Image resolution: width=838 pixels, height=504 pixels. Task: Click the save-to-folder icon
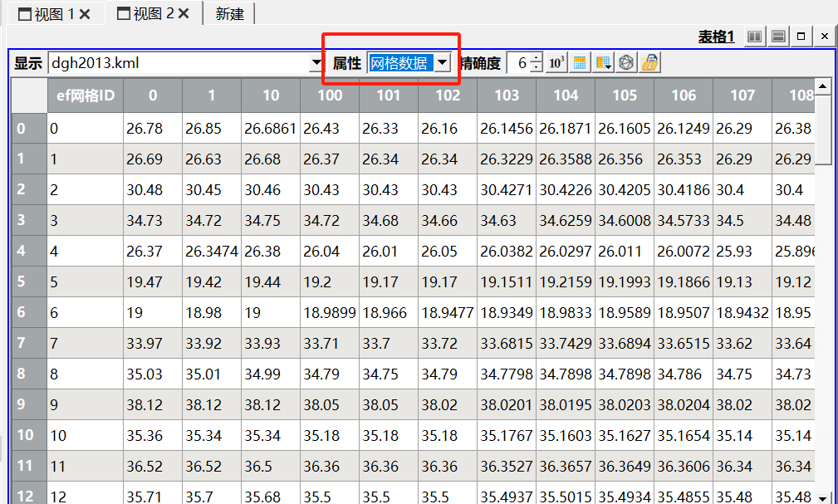[x=649, y=63]
